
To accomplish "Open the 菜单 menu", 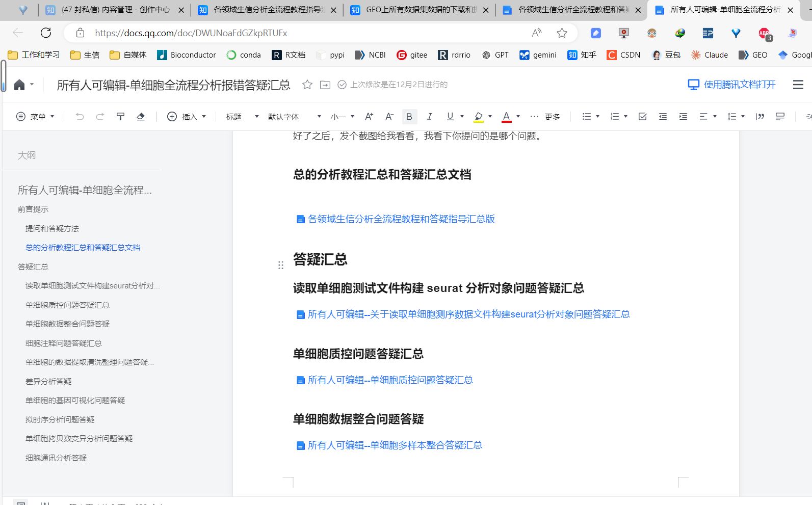I will coord(35,117).
